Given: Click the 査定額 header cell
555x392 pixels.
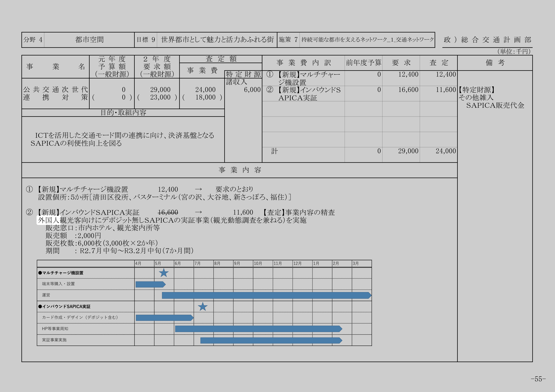Looking at the screenshot, I should click(x=221, y=59).
